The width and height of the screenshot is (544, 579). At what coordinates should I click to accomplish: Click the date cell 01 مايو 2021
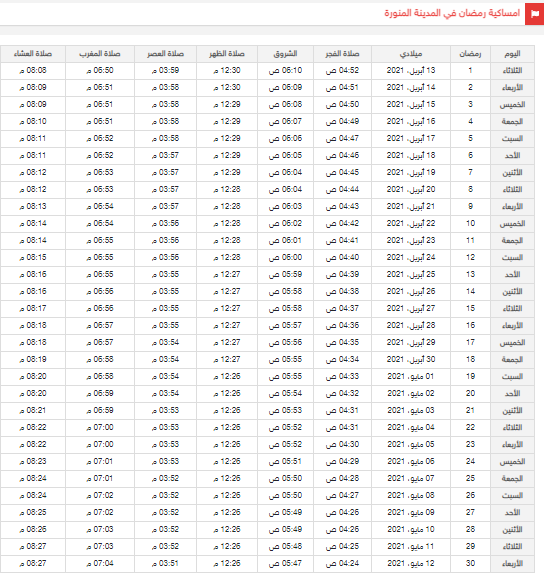click(x=411, y=377)
